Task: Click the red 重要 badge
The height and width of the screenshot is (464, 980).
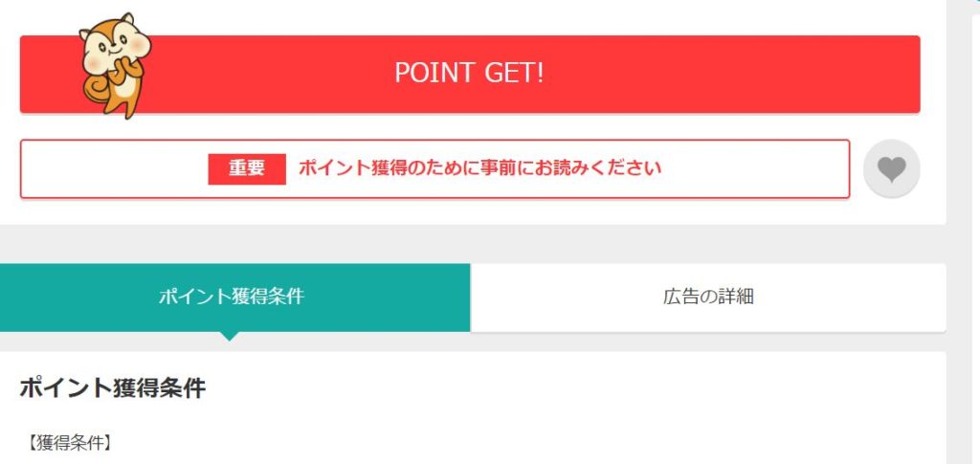Action: [x=247, y=168]
